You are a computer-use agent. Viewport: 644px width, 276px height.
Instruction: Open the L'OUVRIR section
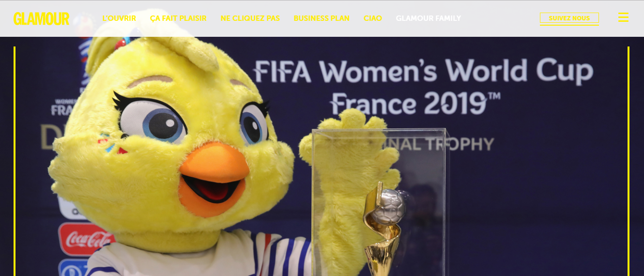pos(119,18)
